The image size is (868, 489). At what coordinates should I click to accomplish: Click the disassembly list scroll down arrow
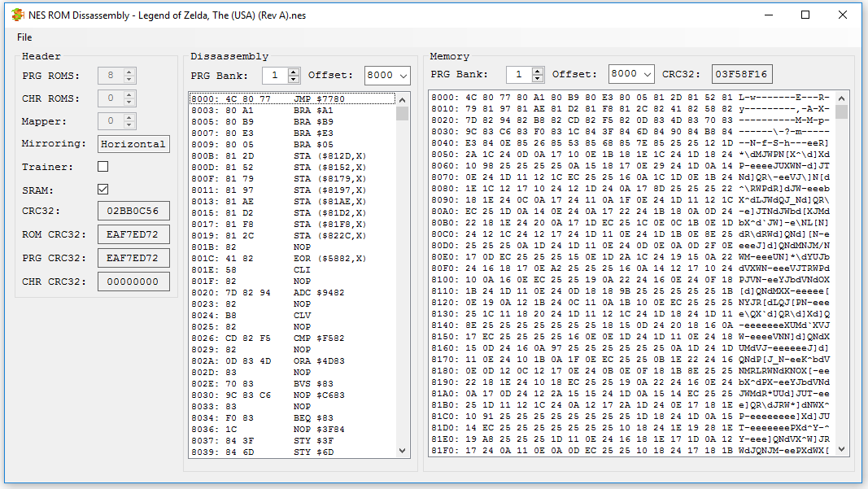click(x=403, y=451)
